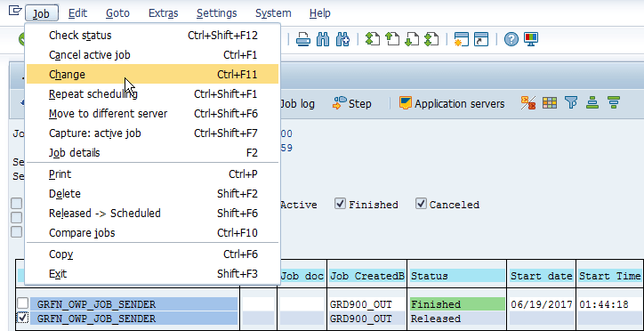This screenshot has height=331, width=644.
Task: Uncheck the Released GRFN_OWP_JOB_SENDER row checkbox
Action: pyautogui.click(x=22, y=318)
